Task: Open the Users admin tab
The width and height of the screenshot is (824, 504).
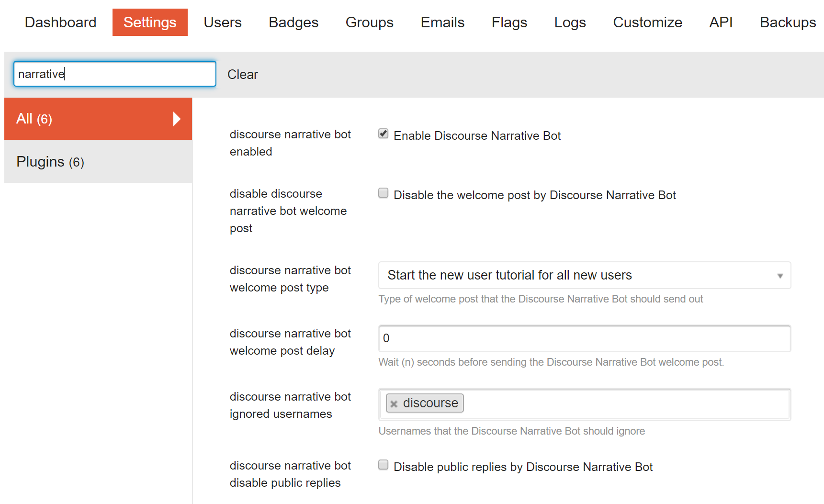Action: (222, 22)
